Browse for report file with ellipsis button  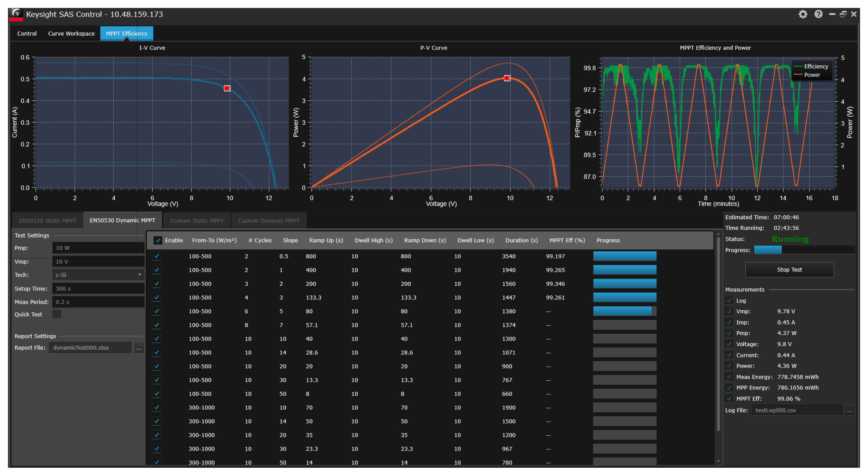(139, 348)
